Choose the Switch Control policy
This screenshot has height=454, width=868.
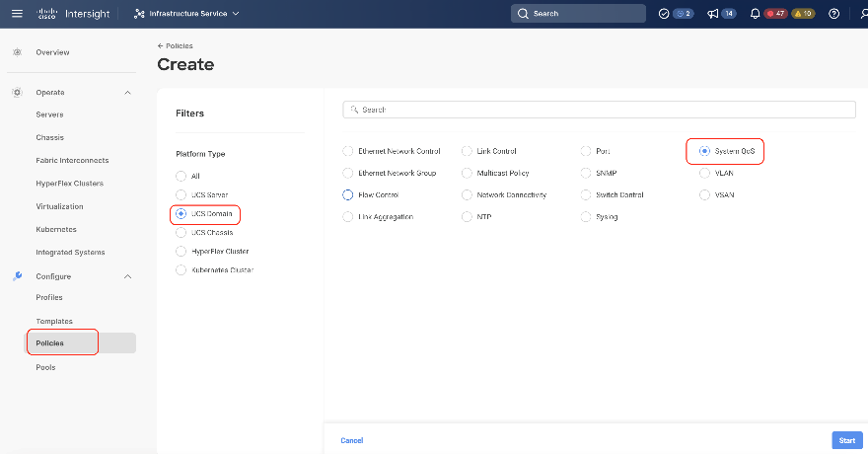click(x=586, y=194)
